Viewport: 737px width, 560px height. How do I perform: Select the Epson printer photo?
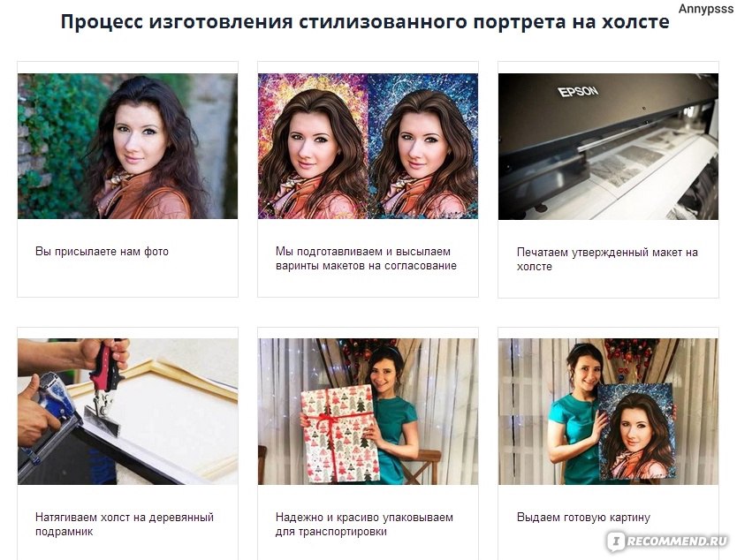(x=608, y=146)
